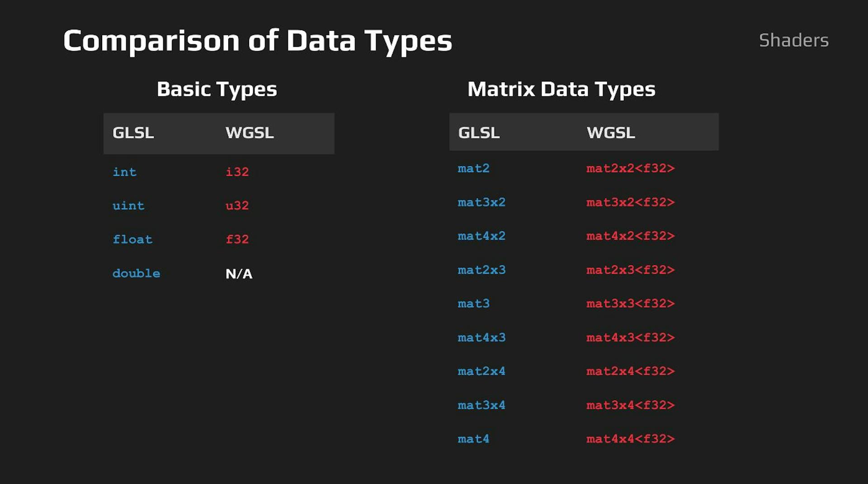
Task: Click GLSL header in Matrix table
Action: pyautogui.click(x=479, y=133)
